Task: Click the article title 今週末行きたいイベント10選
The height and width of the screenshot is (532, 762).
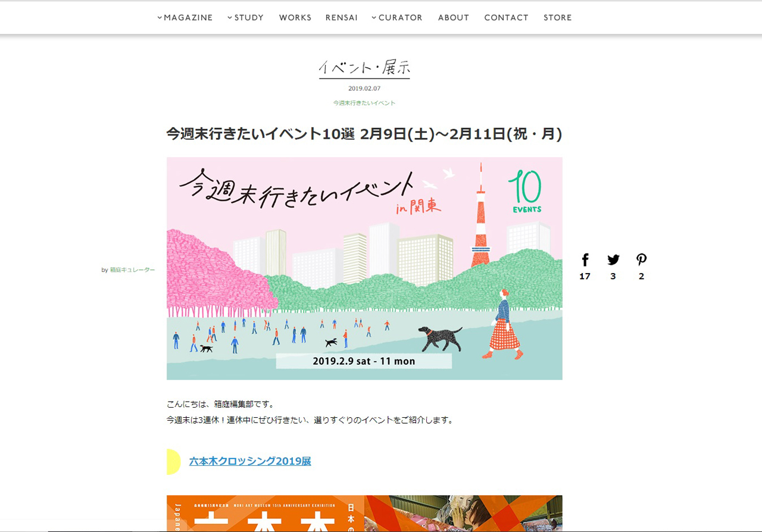Action: 364,134
